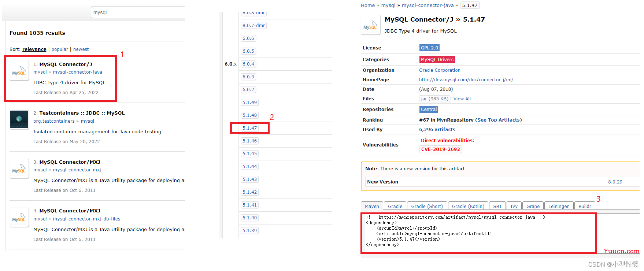Select version 6.0.2
Viewport: 644px width, 271px height.
[x=248, y=90]
